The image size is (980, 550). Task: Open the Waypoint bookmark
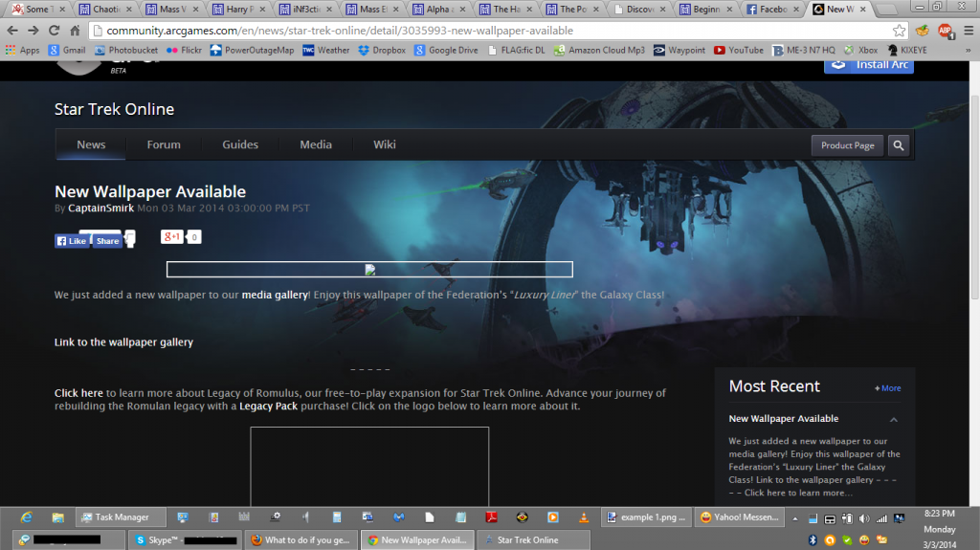coord(679,50)
